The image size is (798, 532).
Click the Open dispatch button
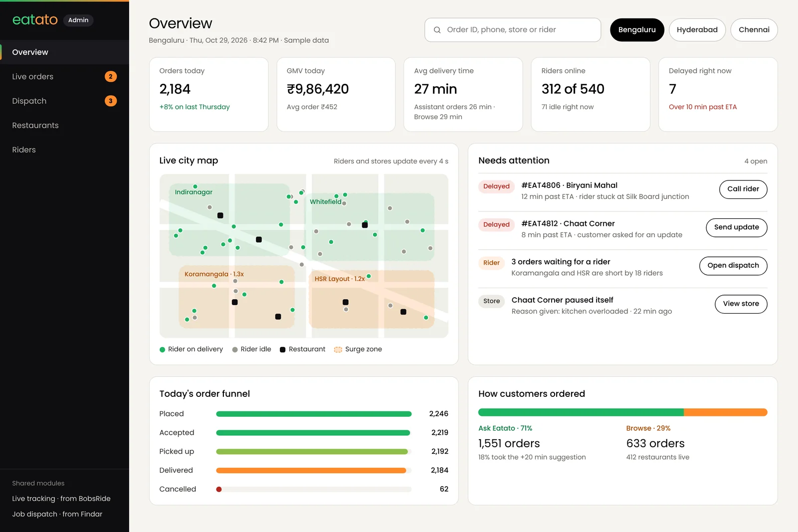coord(733,266)
